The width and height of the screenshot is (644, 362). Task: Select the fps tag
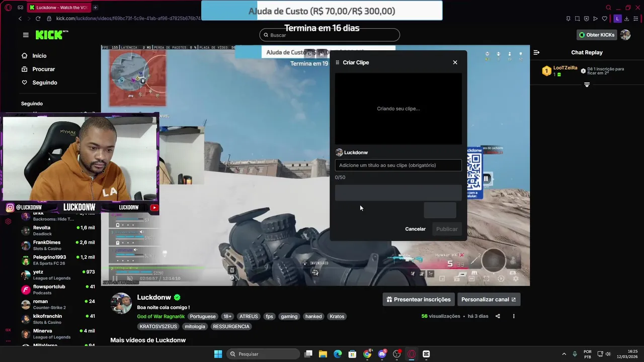click(269, 317)
